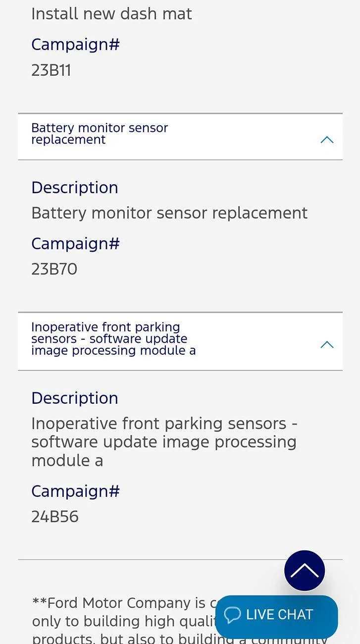Click the software update image processing description paragraph

164,442
